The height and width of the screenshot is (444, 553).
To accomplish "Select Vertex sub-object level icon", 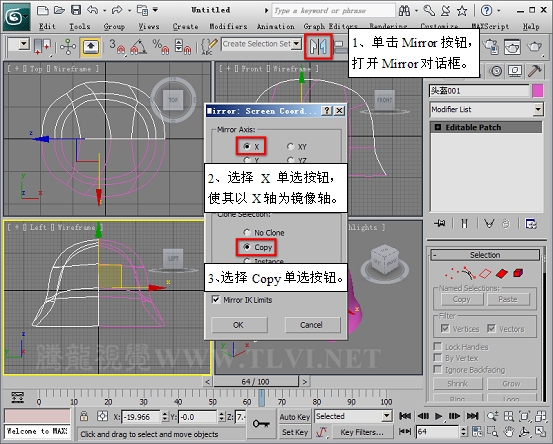I will [451, 273].
